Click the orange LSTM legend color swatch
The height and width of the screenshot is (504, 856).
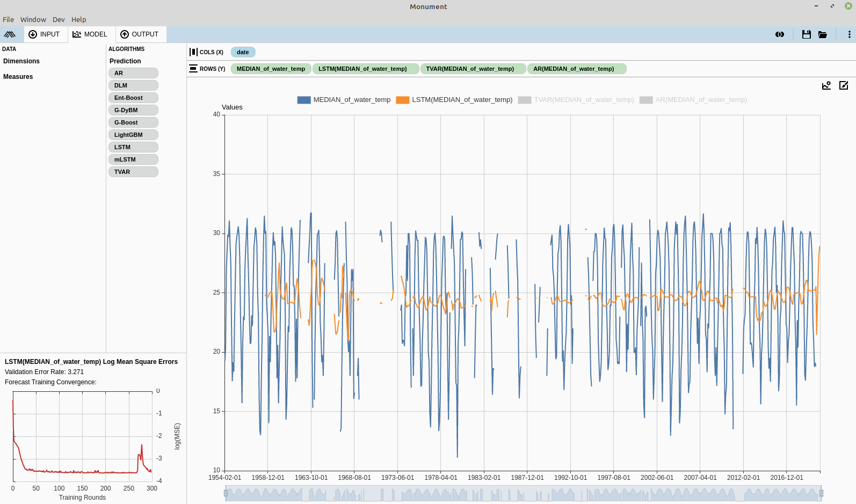click(403, 100)
